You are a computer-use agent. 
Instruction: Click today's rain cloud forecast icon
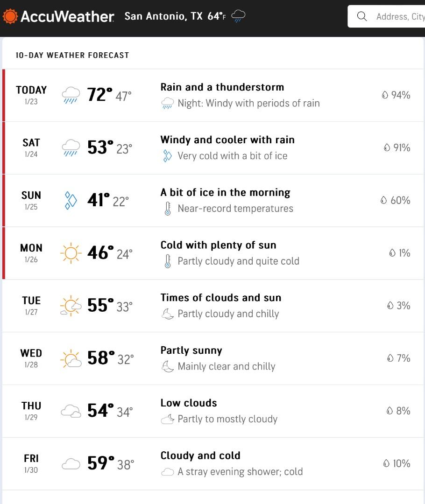[71, 95]
